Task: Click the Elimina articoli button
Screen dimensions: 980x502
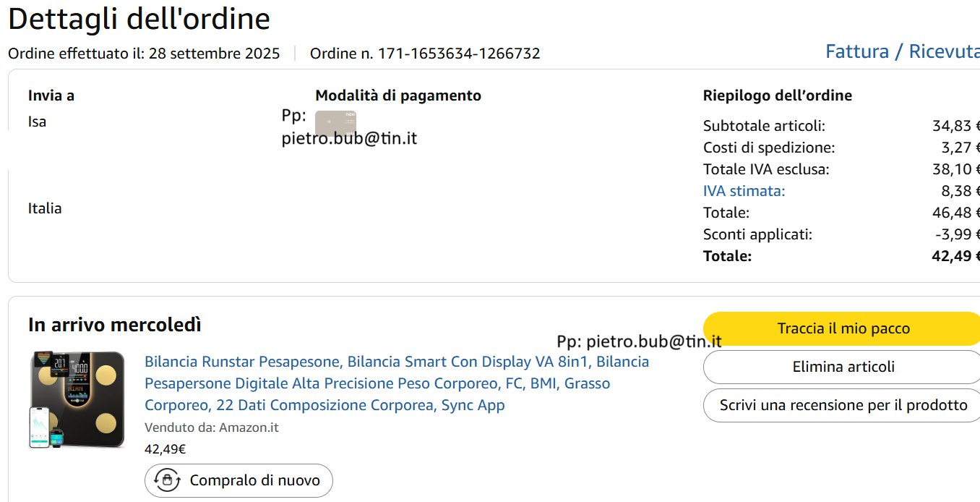Action: tap(843, 367)
